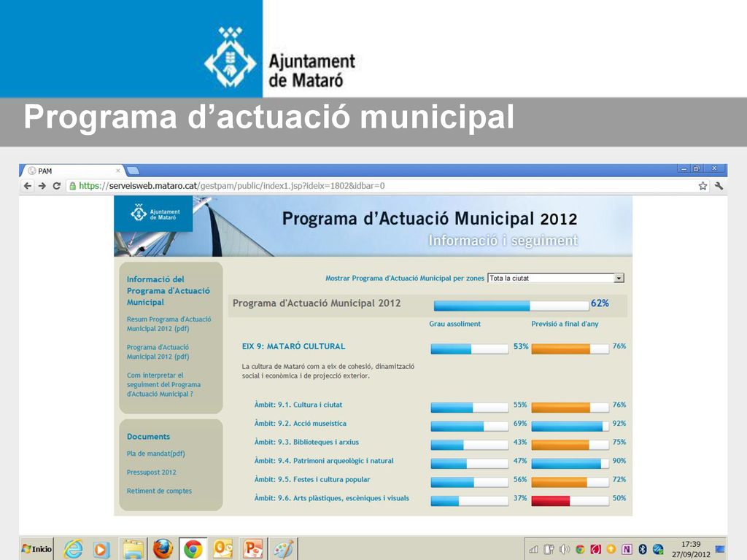
Task: Open 'Resum Programa d'Actuació Municipal 2012 (pdf)'
Action: pos(169,324)
